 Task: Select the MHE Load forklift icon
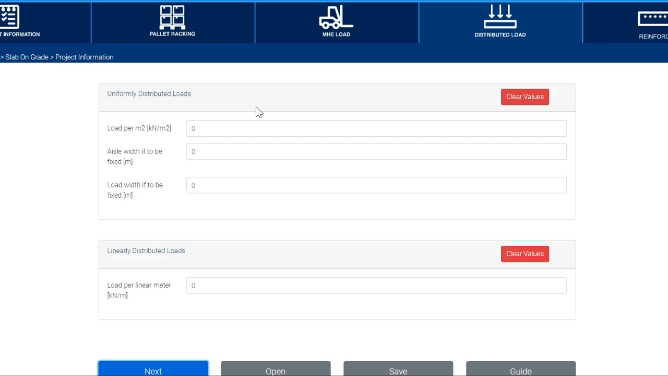pos(336,17)
